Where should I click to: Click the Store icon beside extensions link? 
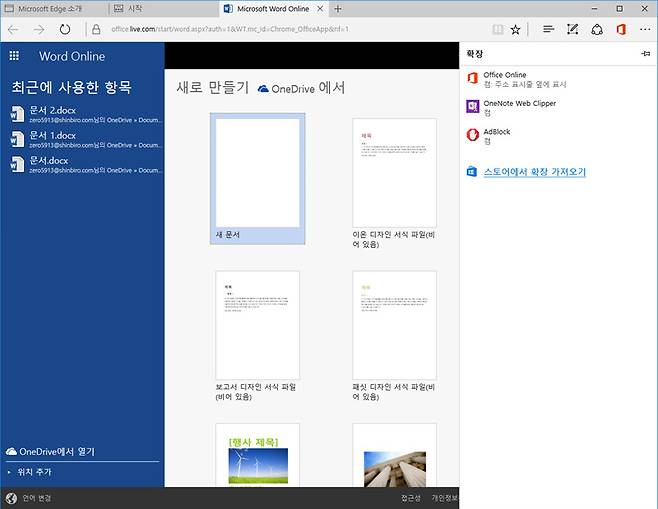coord(472,172)
